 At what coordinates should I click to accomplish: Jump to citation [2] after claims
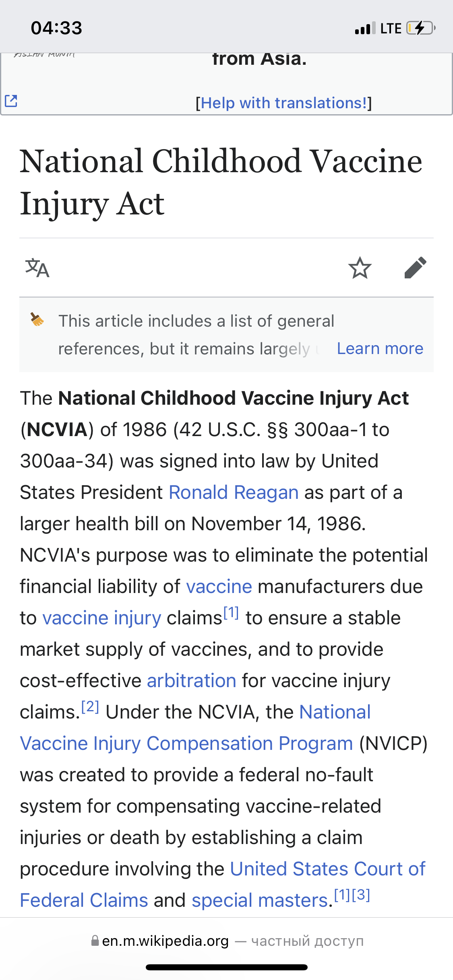coord(90,706)
